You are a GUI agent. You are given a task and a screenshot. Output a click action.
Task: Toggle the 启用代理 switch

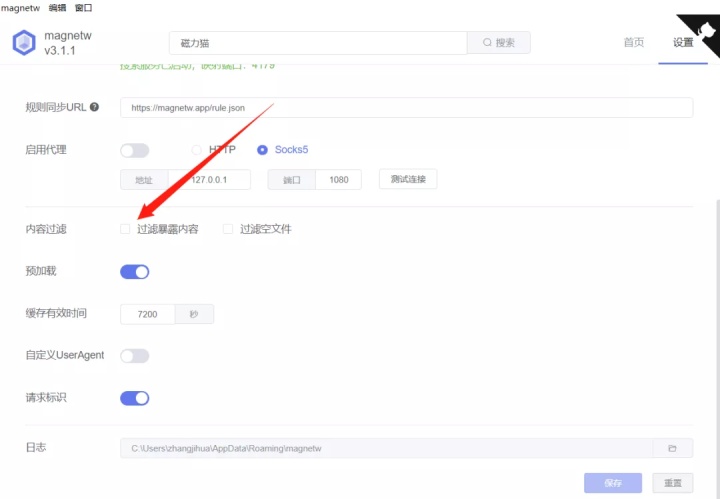point(135,150)
